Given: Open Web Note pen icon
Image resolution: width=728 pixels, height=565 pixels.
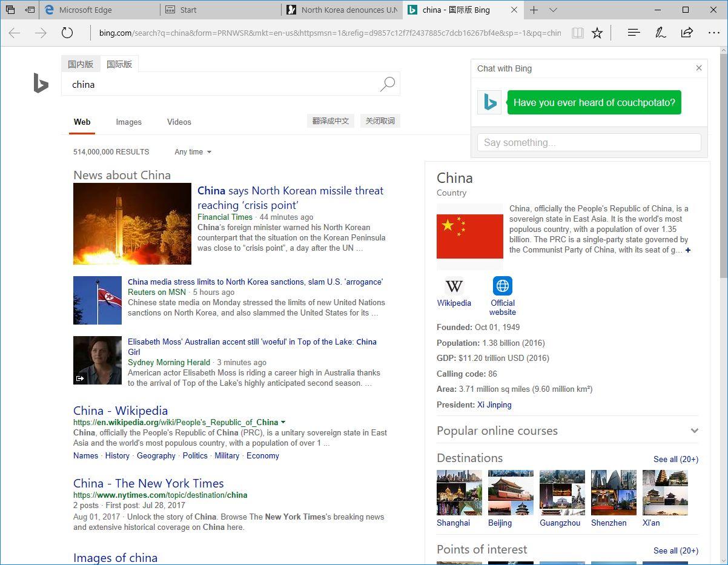Looking at the screenshot, I should coord(660,33).
